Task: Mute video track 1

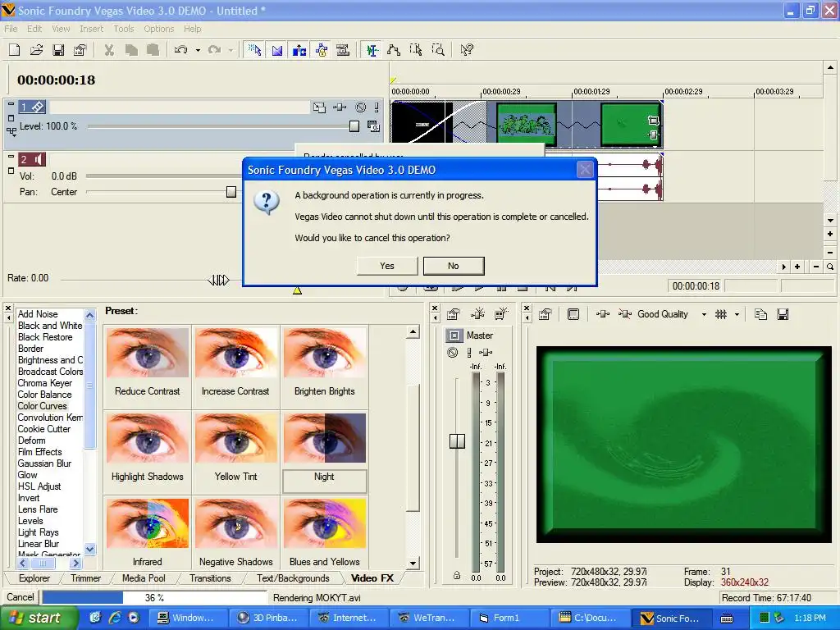Action: click(361, 107)
